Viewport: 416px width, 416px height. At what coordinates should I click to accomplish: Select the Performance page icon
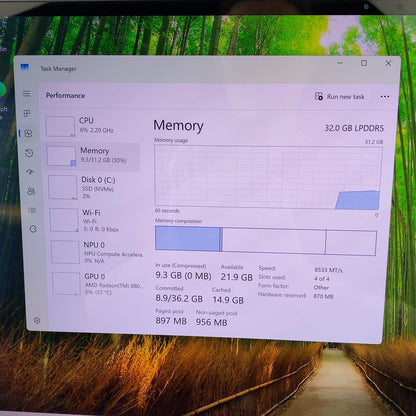(28, 133)
